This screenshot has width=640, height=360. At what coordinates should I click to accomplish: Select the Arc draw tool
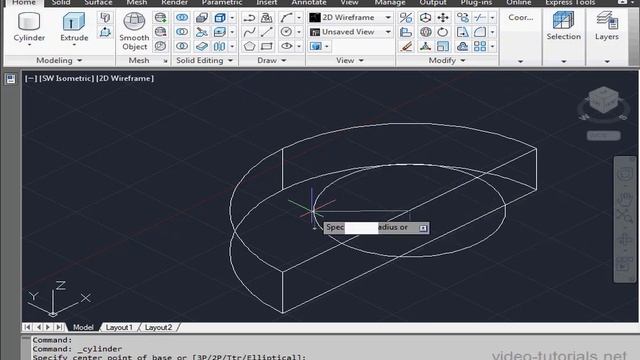coord(286,18)
